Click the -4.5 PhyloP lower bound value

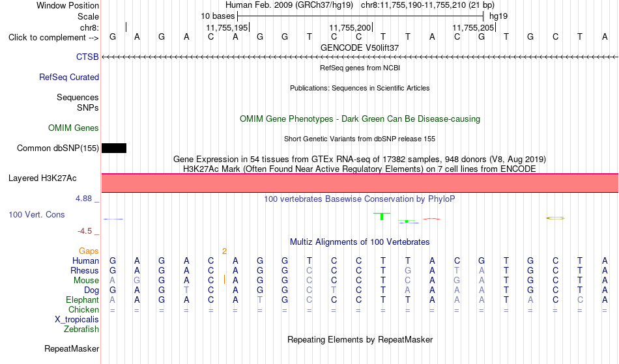pos(85,231)
